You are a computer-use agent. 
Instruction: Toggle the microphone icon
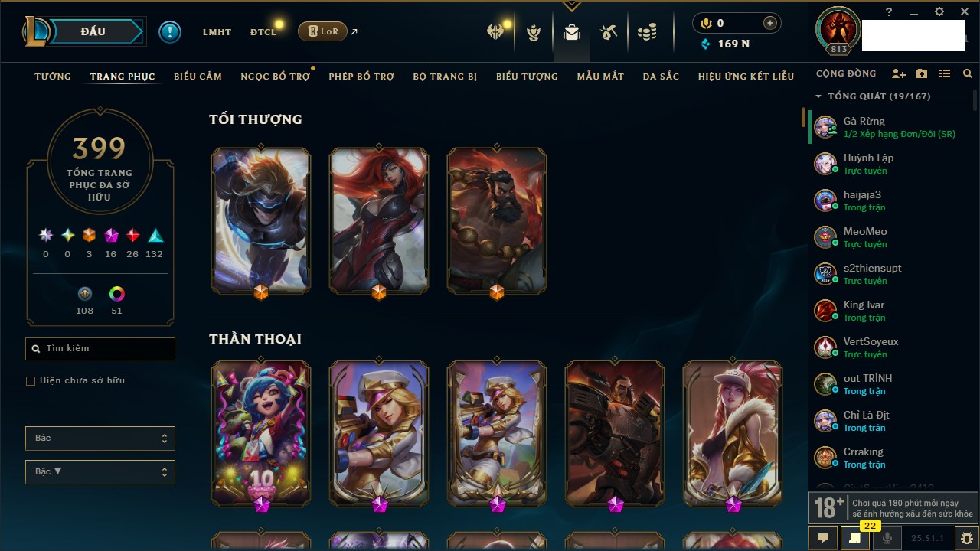[x=887, y=538]
